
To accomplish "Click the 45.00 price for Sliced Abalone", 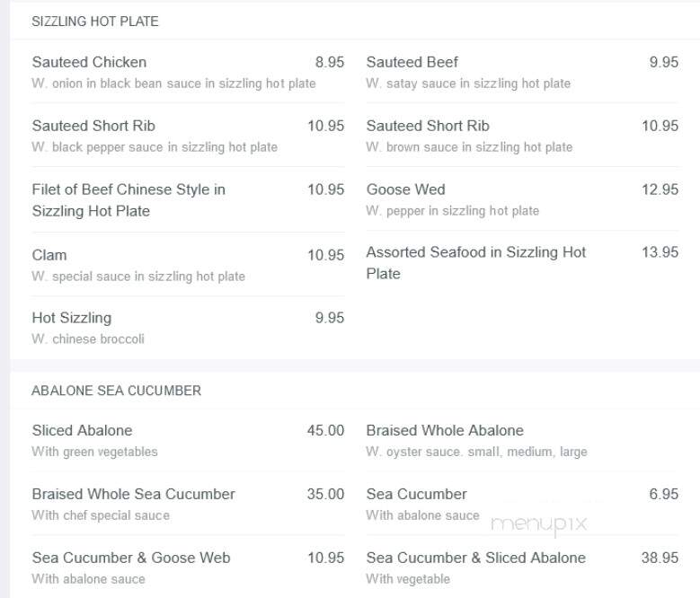I will [325, 430].
